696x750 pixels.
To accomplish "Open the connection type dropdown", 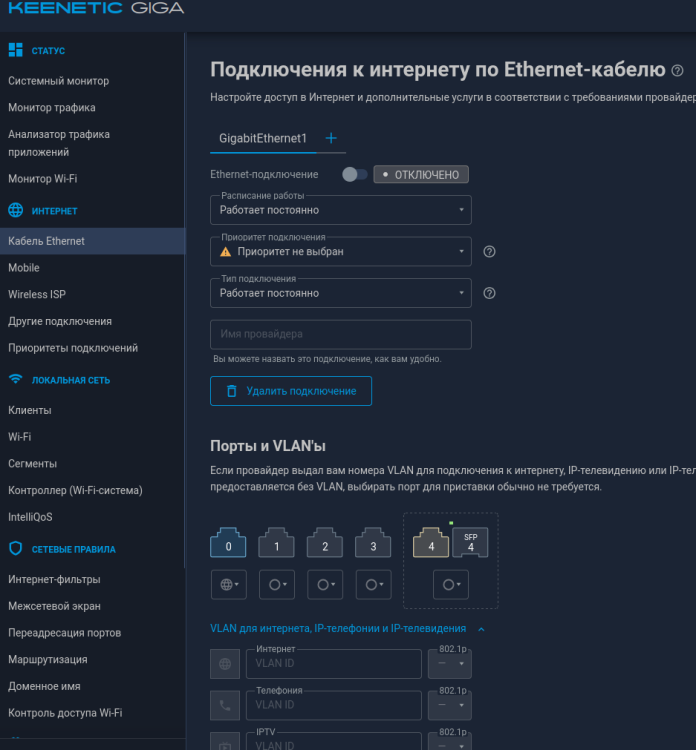I will click(341, 293).
